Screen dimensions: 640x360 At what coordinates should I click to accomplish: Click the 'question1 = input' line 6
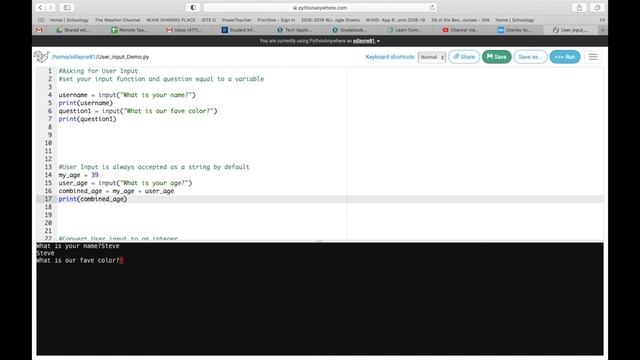coord(138,111)
